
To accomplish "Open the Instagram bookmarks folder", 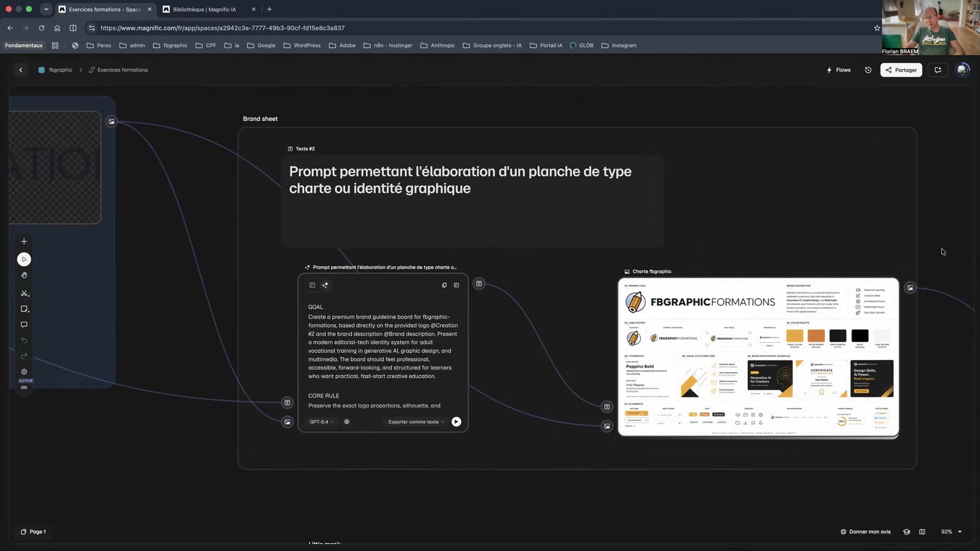I will (x=619, y=46).
